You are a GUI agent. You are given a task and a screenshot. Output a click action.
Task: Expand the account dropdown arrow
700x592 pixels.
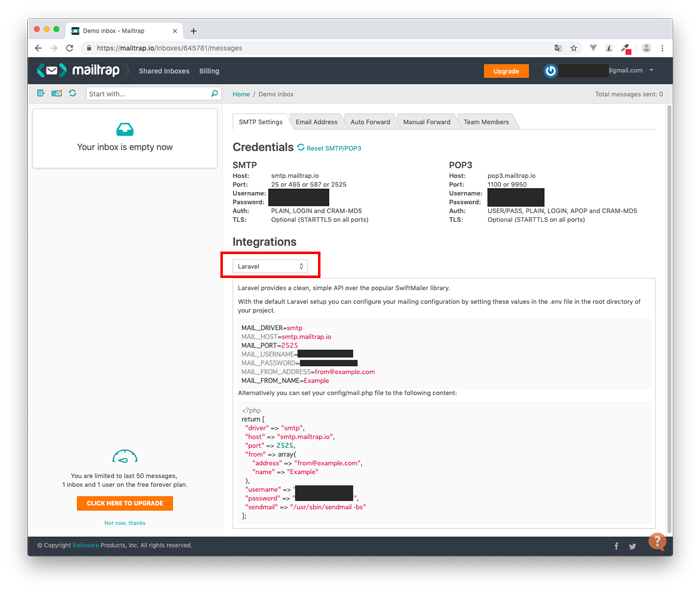tap(651, 70)
